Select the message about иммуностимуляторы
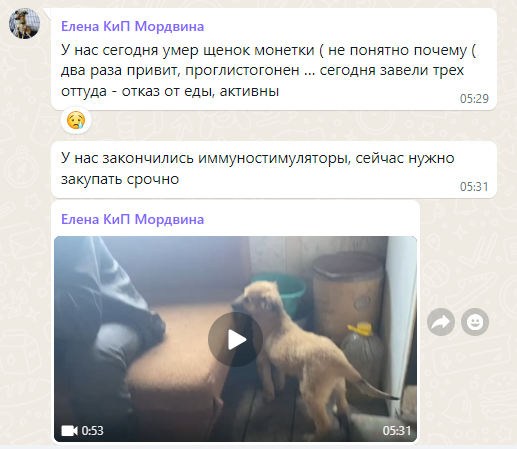This screenshot has width=517, height=449. pyautogui.click(x=274, y=169)
